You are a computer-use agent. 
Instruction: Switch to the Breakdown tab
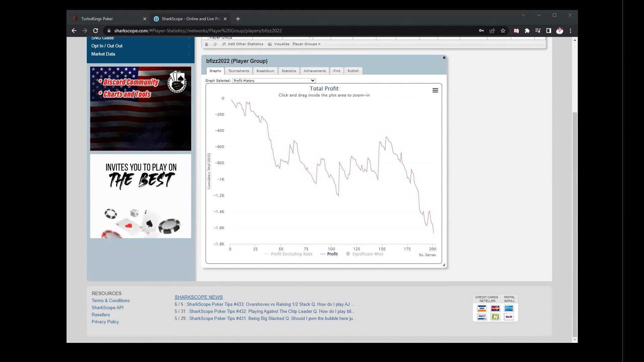tap(265, 71)
